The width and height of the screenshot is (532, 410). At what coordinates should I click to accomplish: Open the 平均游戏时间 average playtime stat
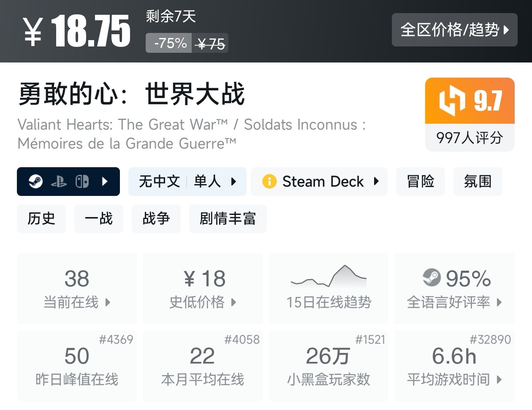(454, 366)
